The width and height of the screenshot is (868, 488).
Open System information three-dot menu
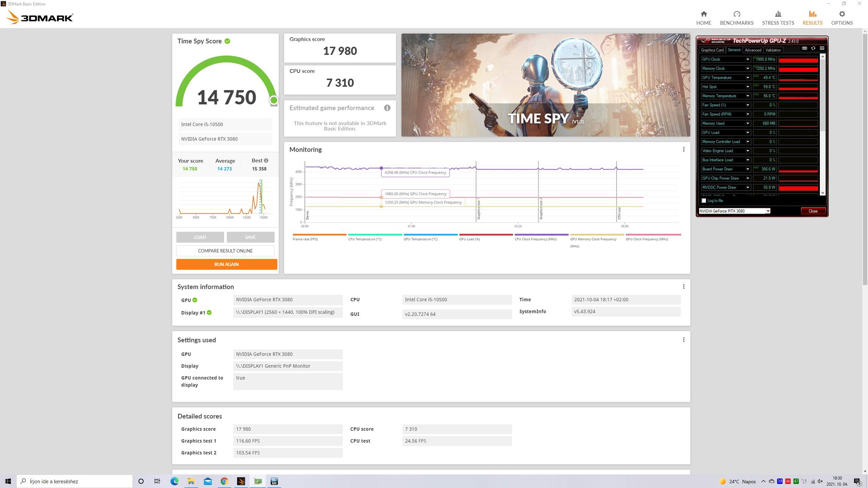pos(684,287)
